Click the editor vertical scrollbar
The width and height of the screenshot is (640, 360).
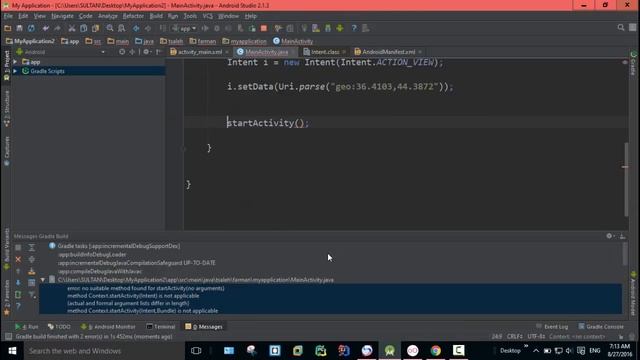point(626,180)
